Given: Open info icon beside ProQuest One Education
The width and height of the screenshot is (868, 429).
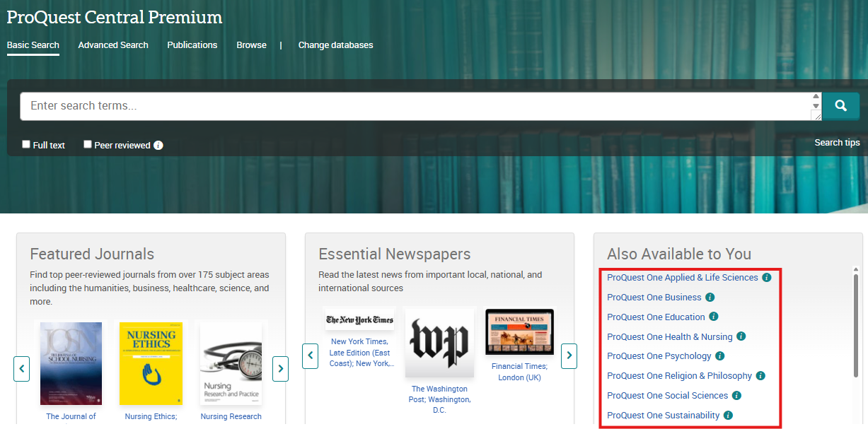Looking at the screenshot, I should 714,317.
